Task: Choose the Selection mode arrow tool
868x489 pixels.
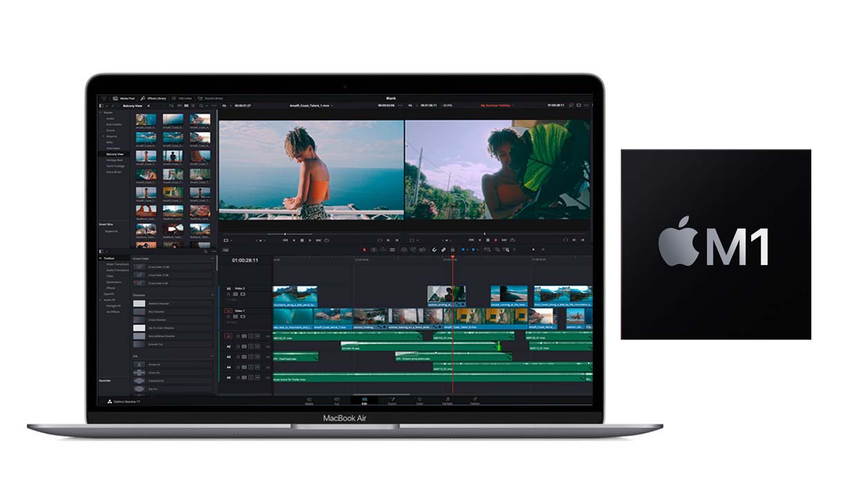Action: (x=365, y=249)
